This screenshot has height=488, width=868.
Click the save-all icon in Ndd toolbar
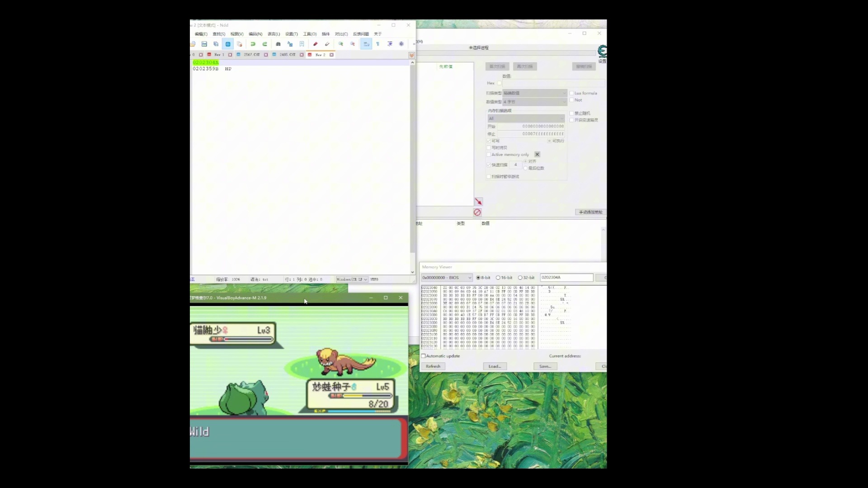(216, 44)
